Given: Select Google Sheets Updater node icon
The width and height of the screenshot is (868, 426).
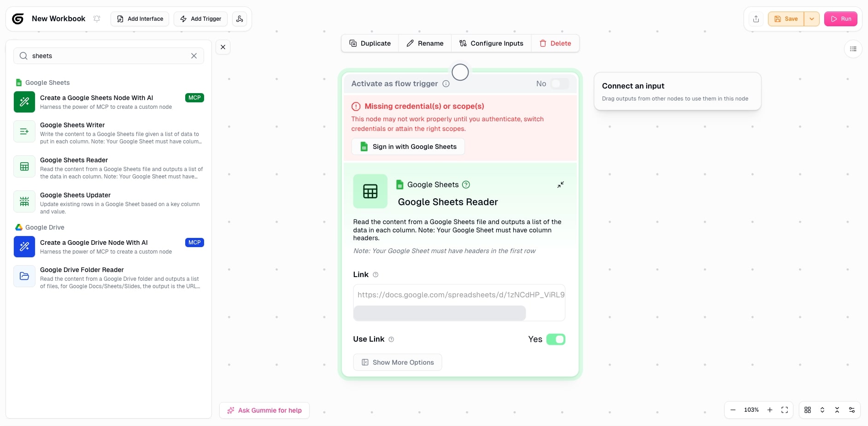Looking at the screenshot, I should [x=24, y=201].
